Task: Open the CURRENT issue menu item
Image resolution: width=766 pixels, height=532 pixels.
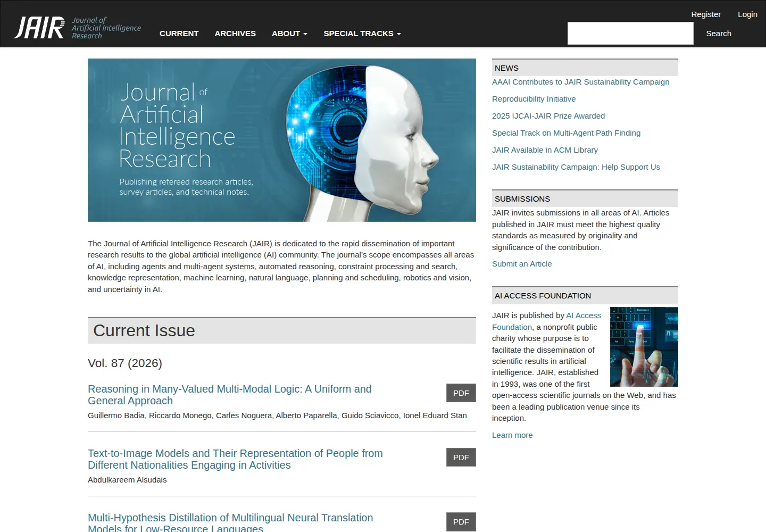Action: coord(179,34)
